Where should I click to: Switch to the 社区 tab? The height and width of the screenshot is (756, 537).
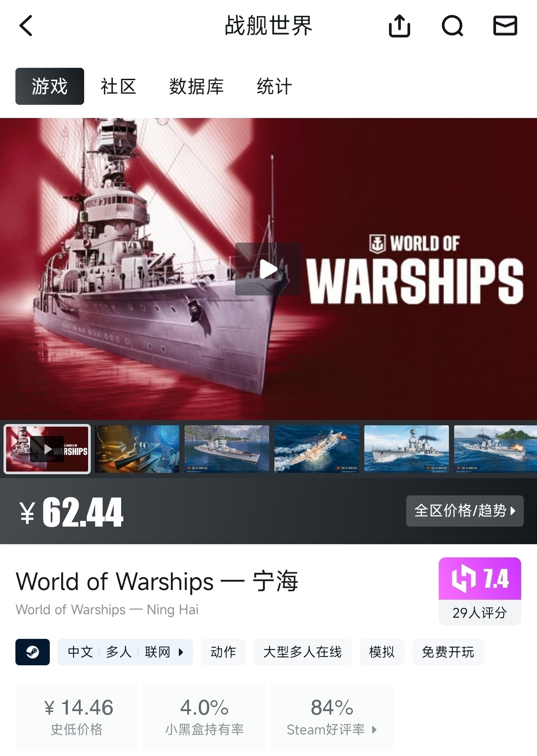point(118,86)
